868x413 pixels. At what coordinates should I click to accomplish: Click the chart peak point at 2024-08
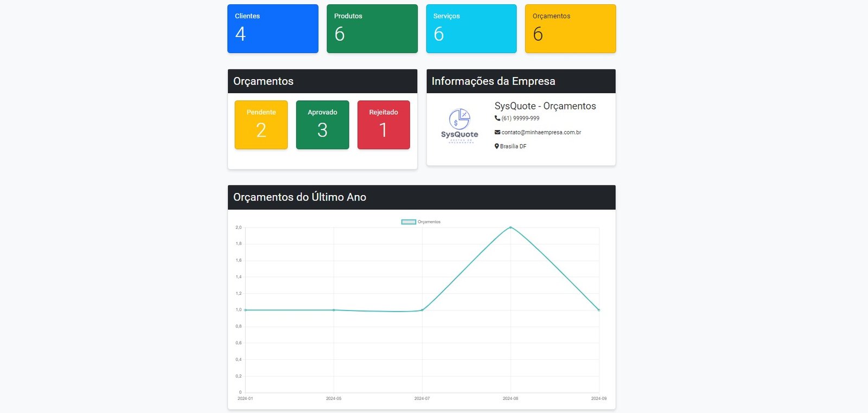(x=510, y=228)
